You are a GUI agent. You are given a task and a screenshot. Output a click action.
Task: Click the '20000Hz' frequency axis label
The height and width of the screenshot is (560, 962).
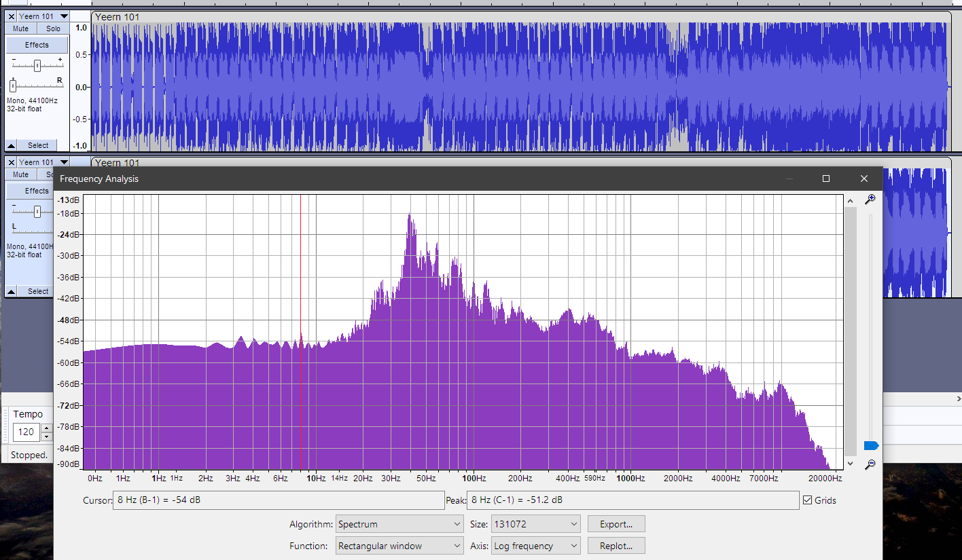point(825,479)
